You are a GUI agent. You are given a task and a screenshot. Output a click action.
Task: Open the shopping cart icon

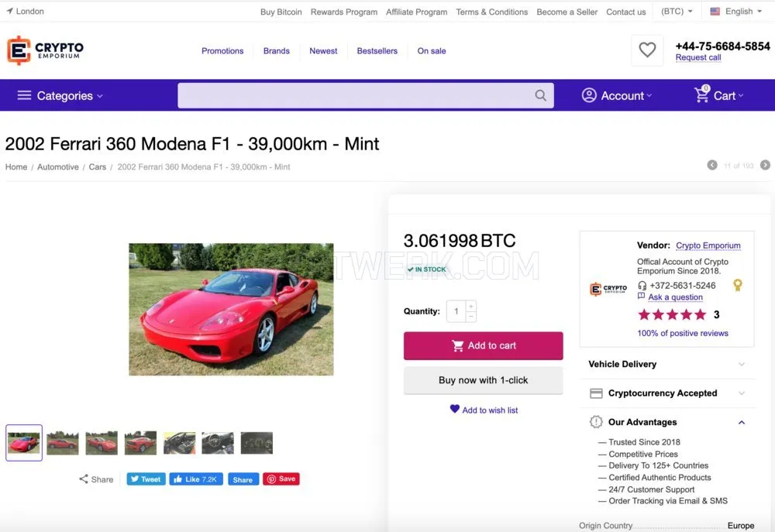[702, 94]
